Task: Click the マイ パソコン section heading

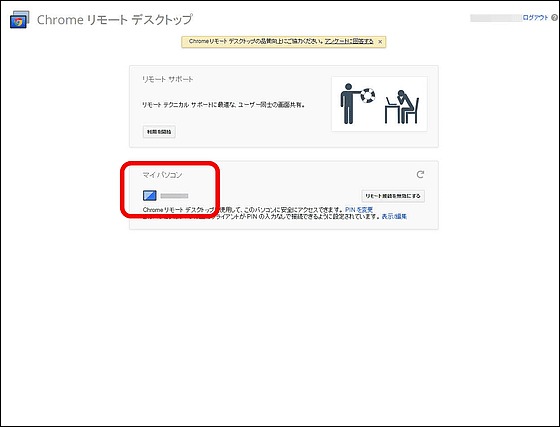Action: (162, 175)
